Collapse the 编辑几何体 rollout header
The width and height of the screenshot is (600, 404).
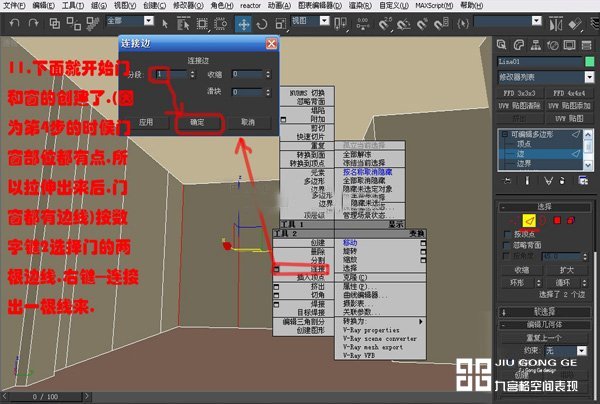[544, 325]
